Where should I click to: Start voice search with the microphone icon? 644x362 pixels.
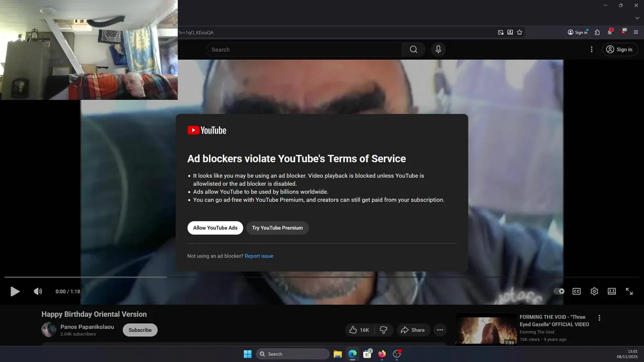(x=438, y=49)
